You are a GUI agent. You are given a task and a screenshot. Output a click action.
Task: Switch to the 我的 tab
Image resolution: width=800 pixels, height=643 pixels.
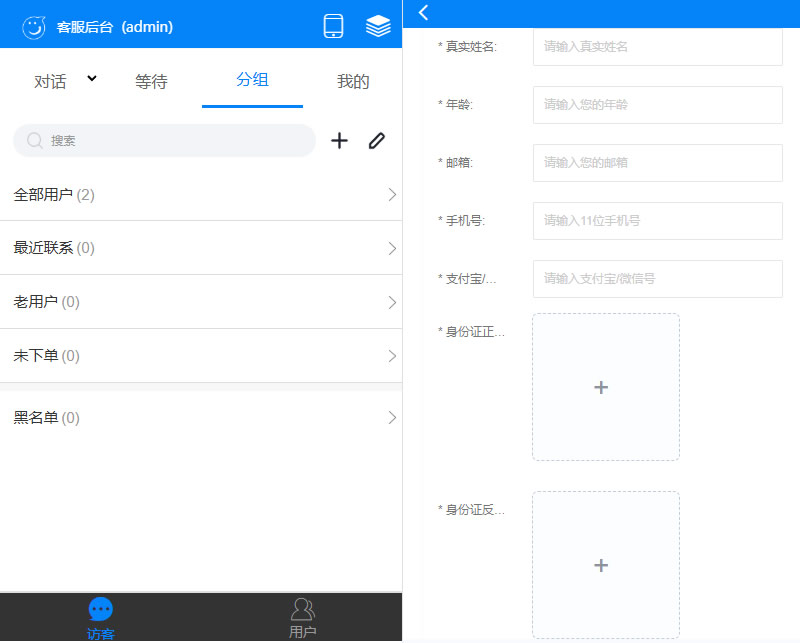(353, 82)
